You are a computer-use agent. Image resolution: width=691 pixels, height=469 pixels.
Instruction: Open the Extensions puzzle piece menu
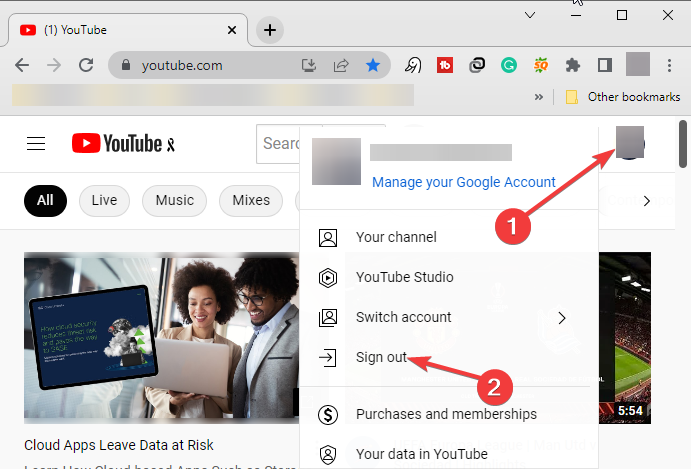pyautogui.click(x=573, y=65)
